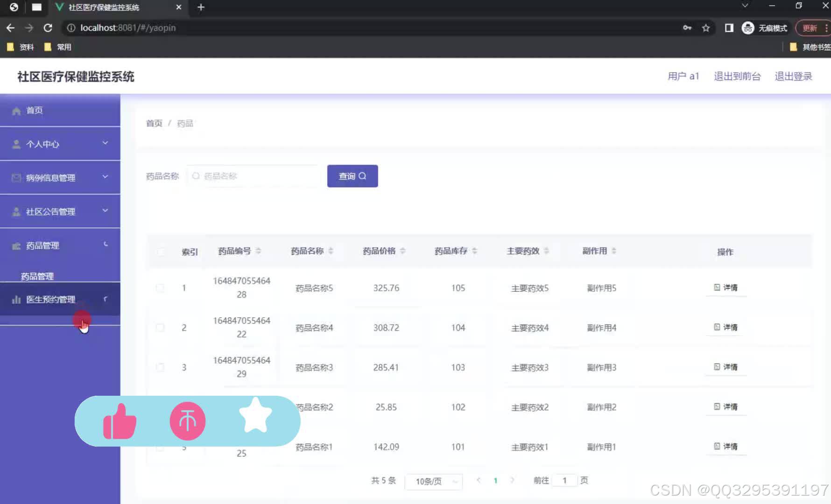Screen dimensions: 831x504
Task: Expand 社区公告管理 sidebar menu
Action: click(x=60, y=211)
